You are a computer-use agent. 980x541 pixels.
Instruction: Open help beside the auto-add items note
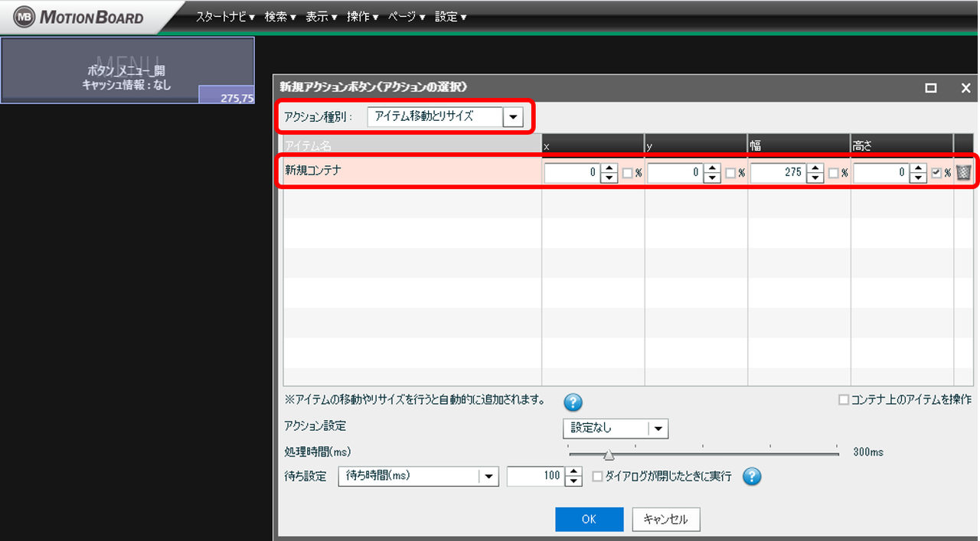click(x=572, y=402)
